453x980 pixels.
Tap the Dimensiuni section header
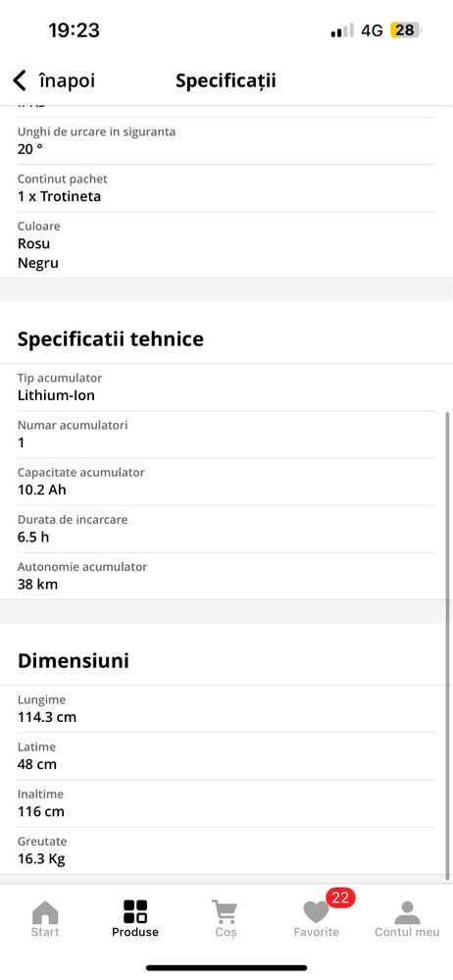coord(74,660)
